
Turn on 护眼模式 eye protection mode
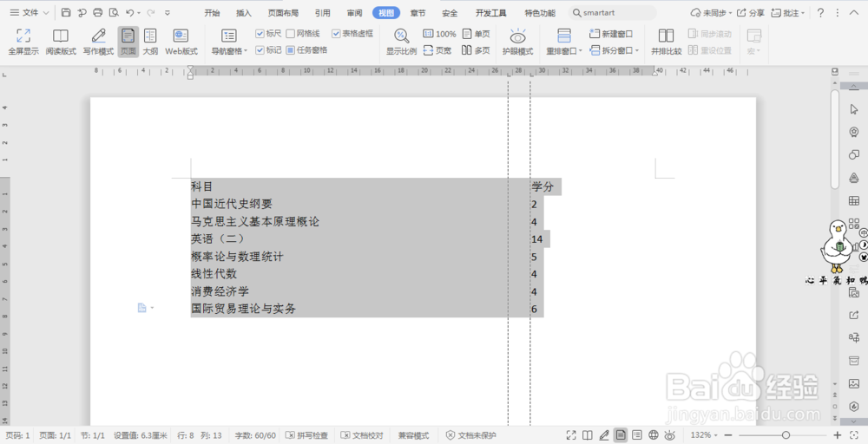coord(517,42)
